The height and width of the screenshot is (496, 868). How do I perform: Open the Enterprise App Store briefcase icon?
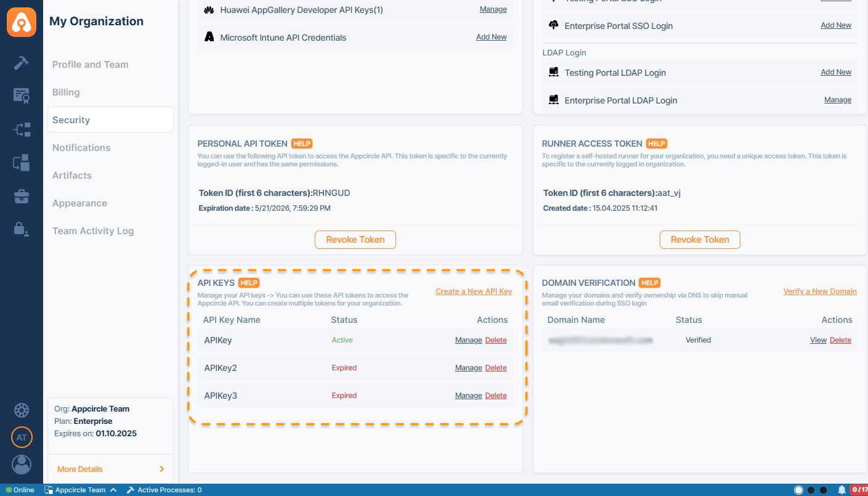(x=22, y=197)
